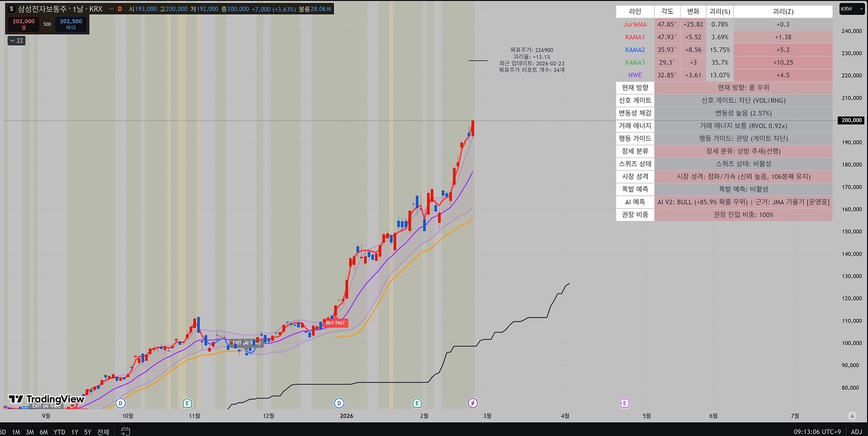
Task: Click the purple lightning event marker
Action: point(472,403)
